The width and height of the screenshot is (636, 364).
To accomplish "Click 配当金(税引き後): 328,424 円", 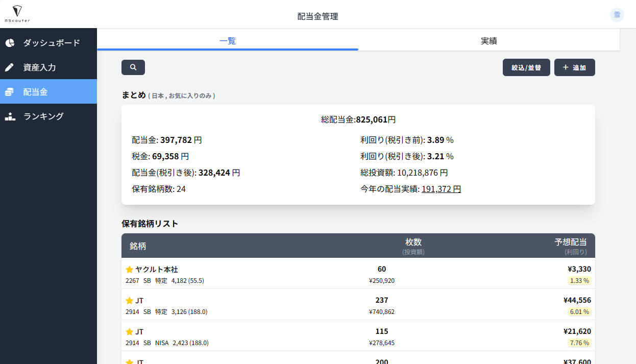I will click(x=186, y=173).
